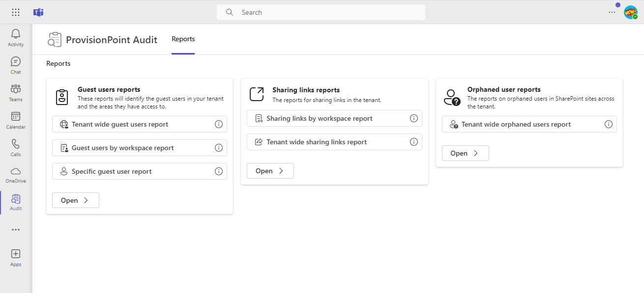
Task: Open the profile avatar menu
Action: (631, 12)
